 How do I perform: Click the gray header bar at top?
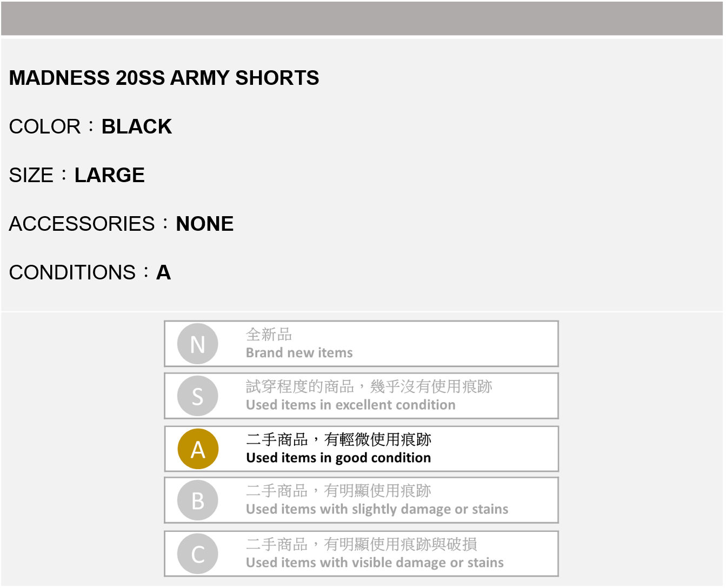(362, 18)
